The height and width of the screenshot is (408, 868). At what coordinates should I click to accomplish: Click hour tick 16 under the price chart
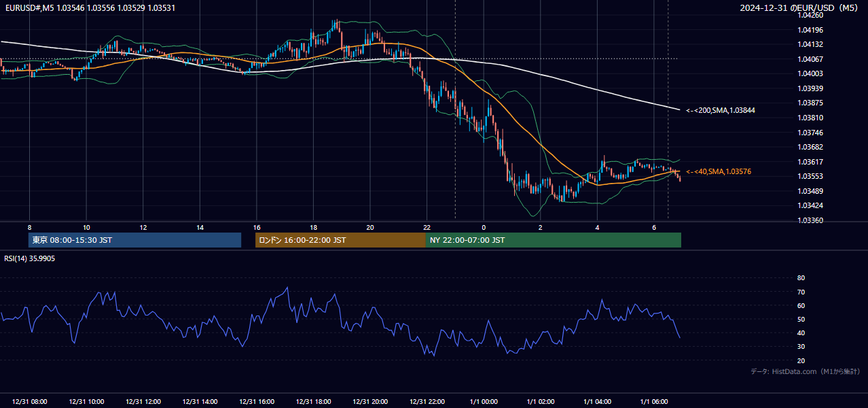point(257,227)
